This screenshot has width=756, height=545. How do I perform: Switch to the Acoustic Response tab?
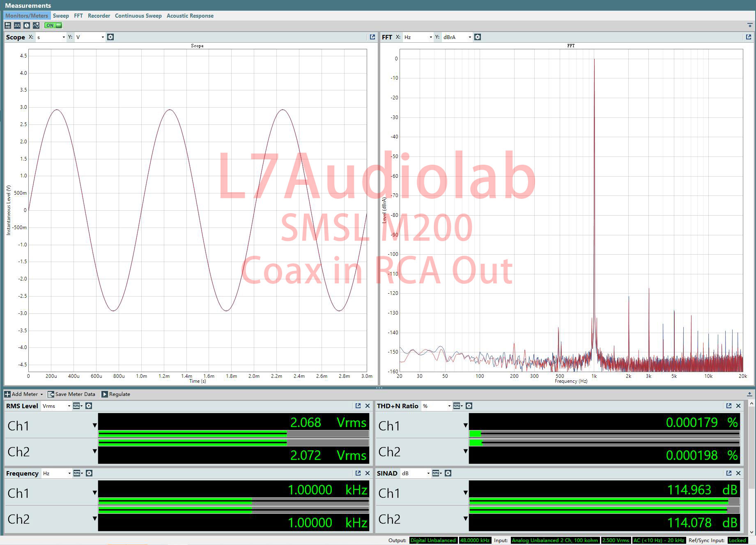pyautogui.click(x=190, y=16)
